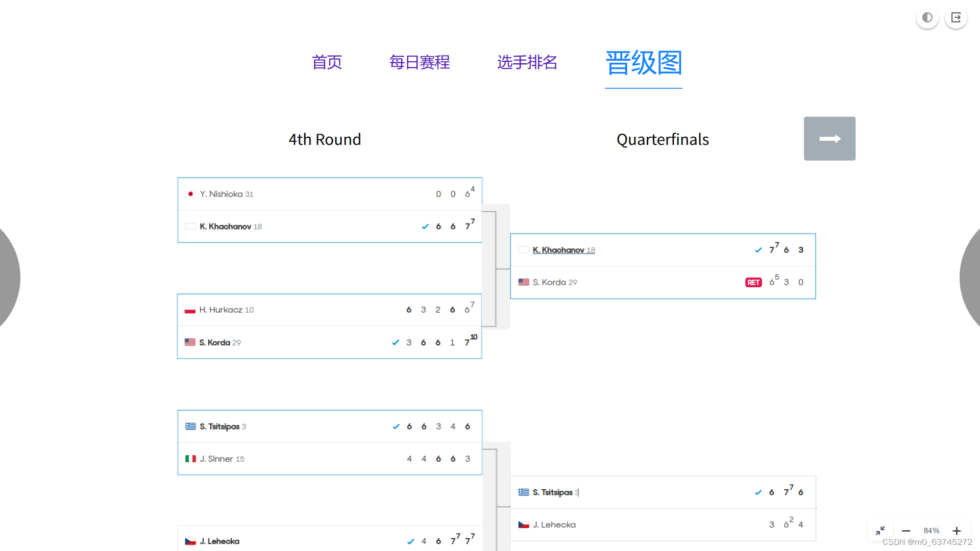Toggle the dark mode contrast icon
This screenshot has width=980, height=551.
(x=927, y=18)
